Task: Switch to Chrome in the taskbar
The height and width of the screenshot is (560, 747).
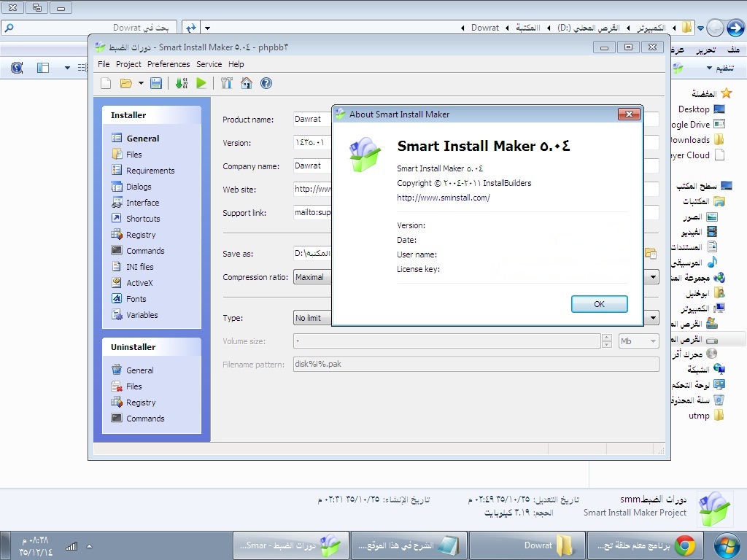Action: click(x=647, y=545)
